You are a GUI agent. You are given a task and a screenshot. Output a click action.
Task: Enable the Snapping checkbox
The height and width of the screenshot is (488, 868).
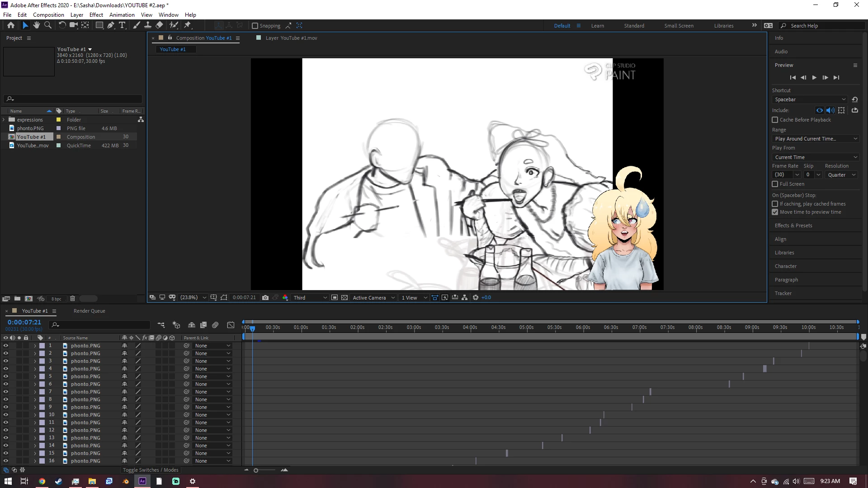click(x=255, y=26)
